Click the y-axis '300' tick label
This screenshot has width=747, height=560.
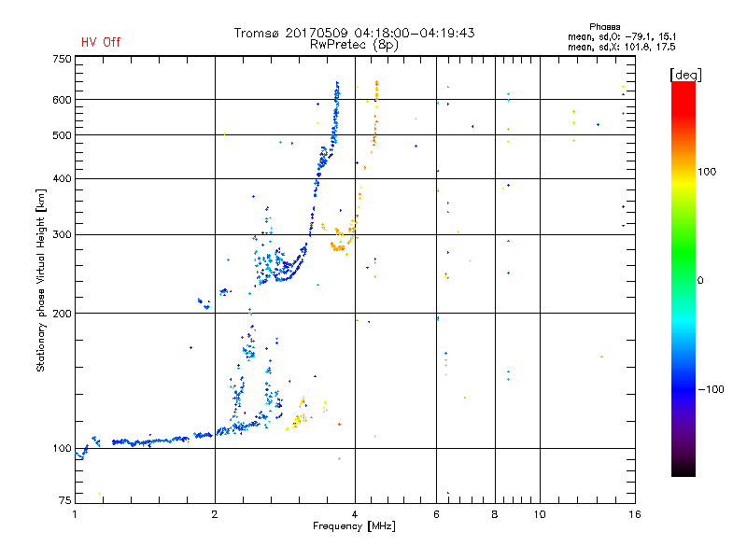click(x=62, y=235)
